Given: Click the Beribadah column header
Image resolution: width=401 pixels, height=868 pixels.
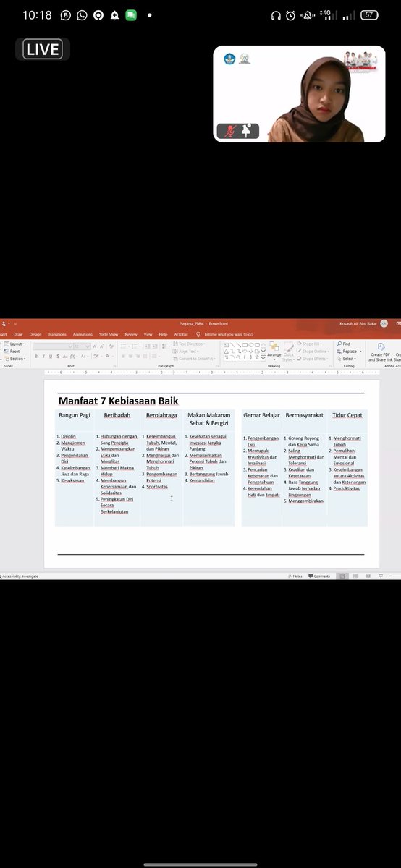Looking at the screenshot, I should [x=117, y=415].
